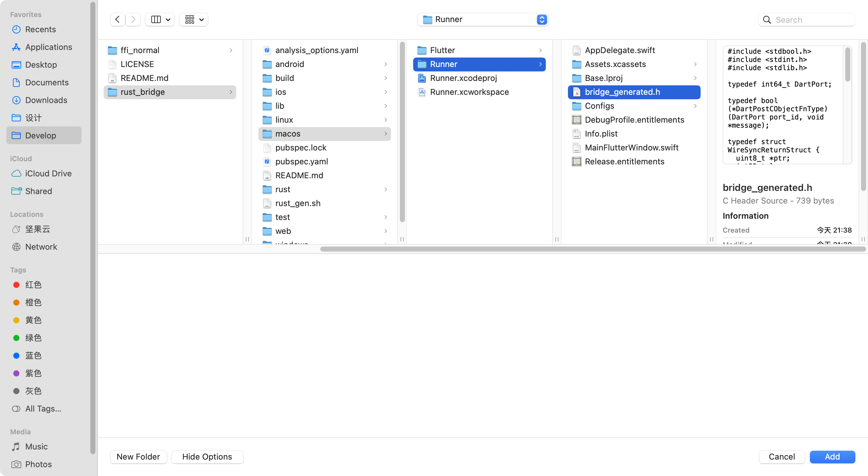
Task: Click the blue Add button
Action: (x=832, y=457)
